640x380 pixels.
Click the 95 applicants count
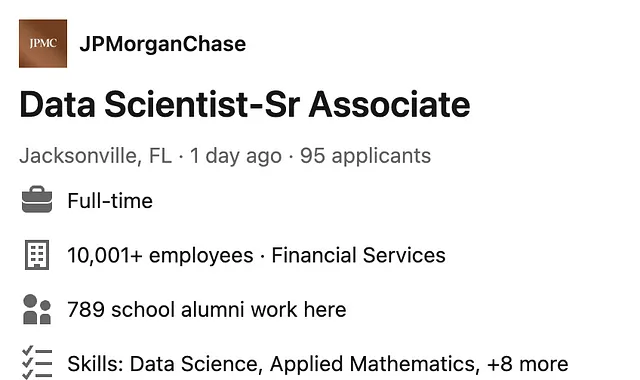[x=366, y=156]
